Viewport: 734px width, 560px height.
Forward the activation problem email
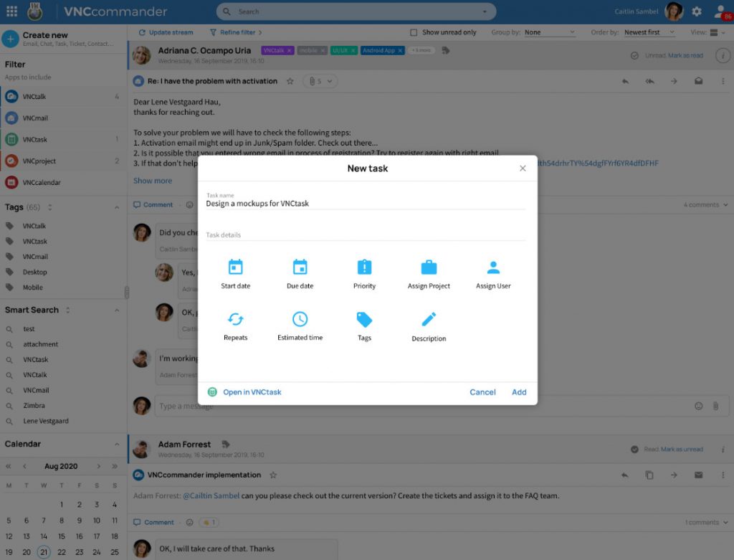click(x=674, y=81)
